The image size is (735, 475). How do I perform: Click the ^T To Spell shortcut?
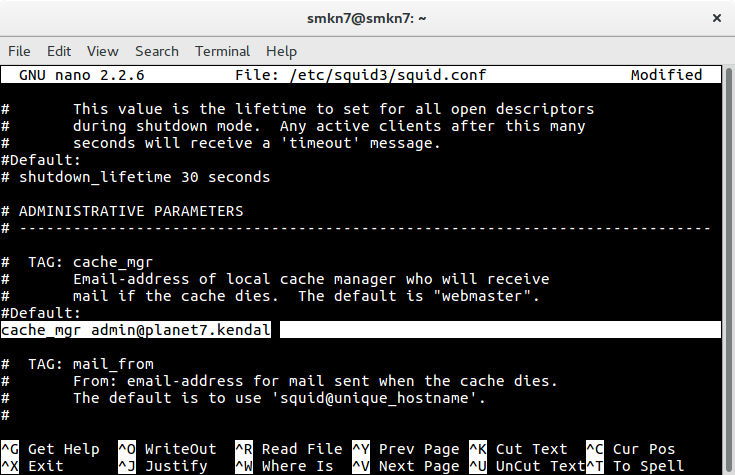635,466
